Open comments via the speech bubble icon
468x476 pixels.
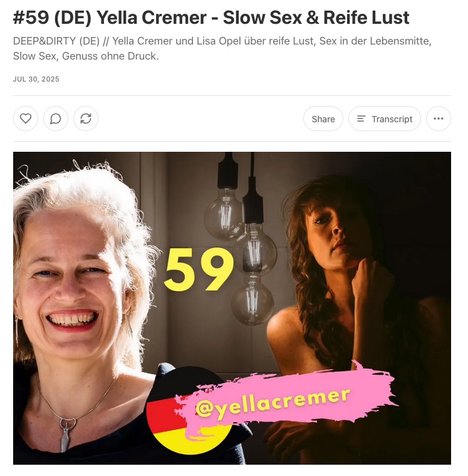56,119
